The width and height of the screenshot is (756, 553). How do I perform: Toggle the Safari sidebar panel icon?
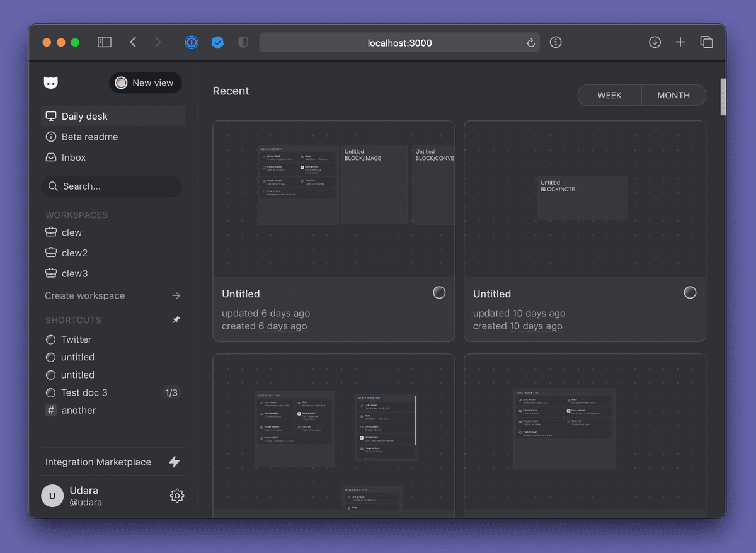pos(105,42)
